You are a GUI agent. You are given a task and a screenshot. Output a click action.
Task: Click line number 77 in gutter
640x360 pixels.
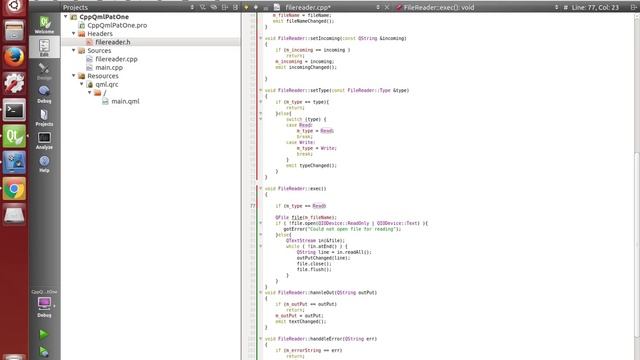point(253,206)
